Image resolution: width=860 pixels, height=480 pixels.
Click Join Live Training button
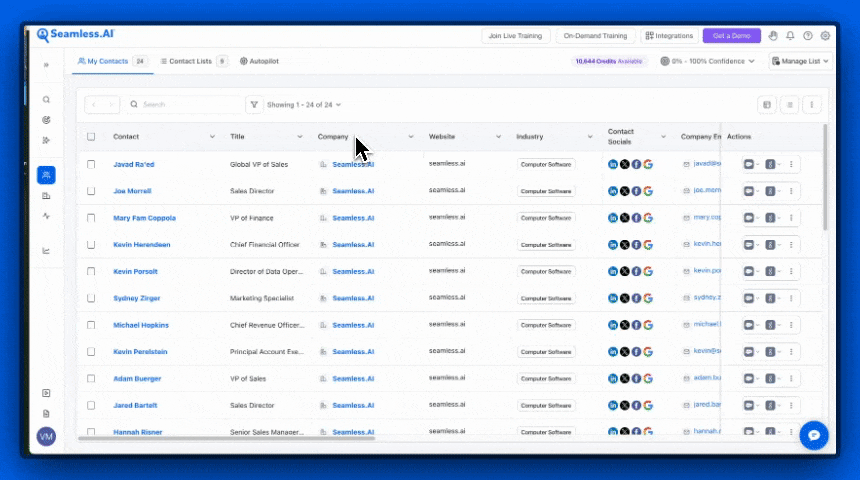click(x=515, y=36)
